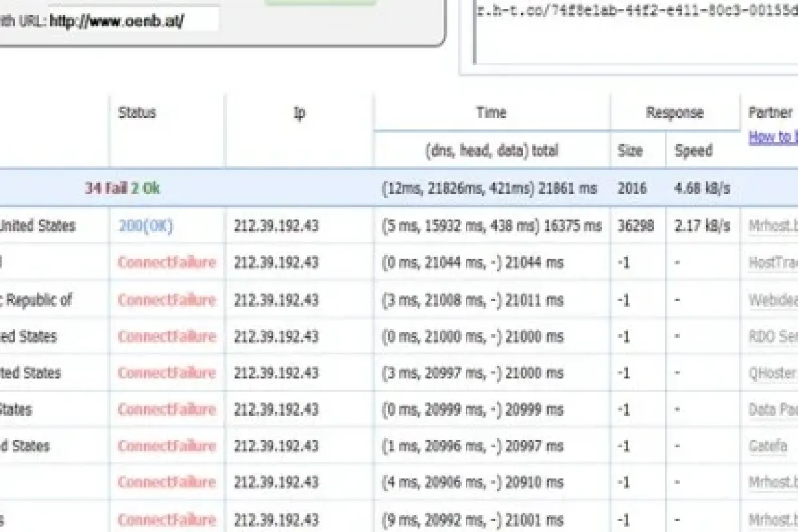Click the Size sub-header under Response
The width and height of the screenshot is (798, 532).
pos(630,151)
